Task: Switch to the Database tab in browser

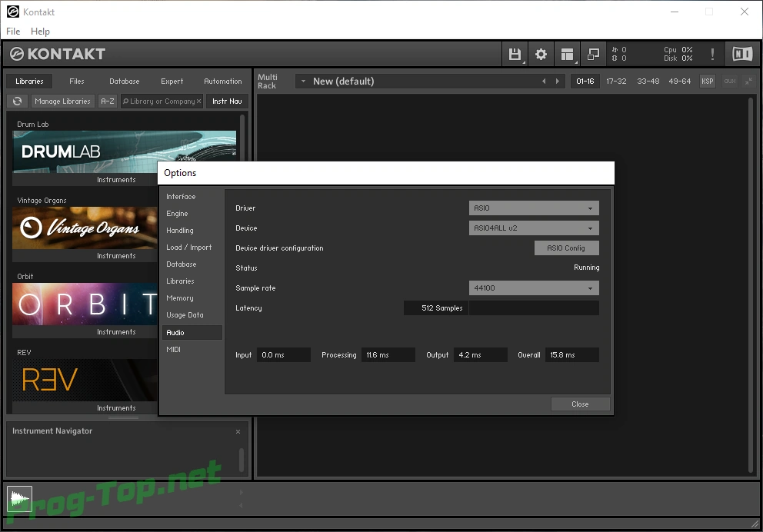Action: coord(124,81)
